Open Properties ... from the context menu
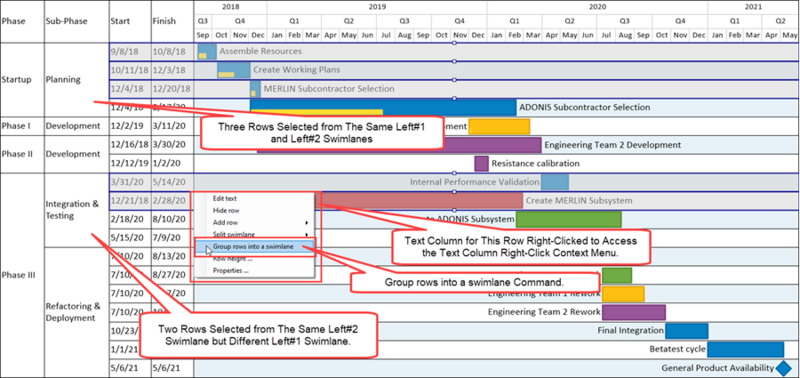800x378 pixels. 231,271
